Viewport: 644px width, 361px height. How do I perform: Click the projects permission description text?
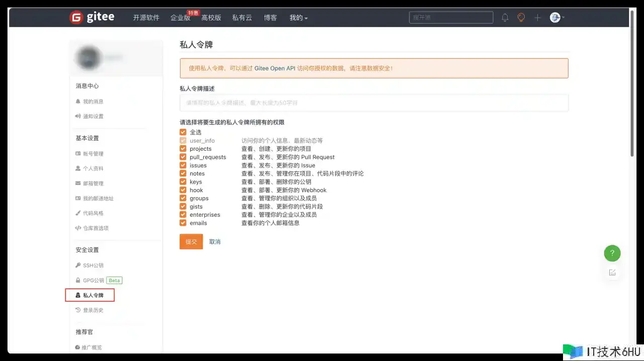pos(276,149)
